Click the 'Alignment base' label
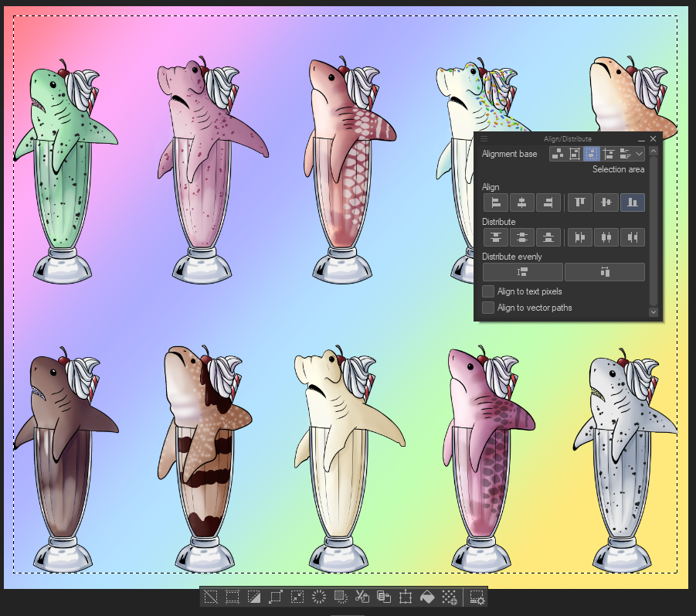The height and width of the screenshot is (616, 696). 509,154
